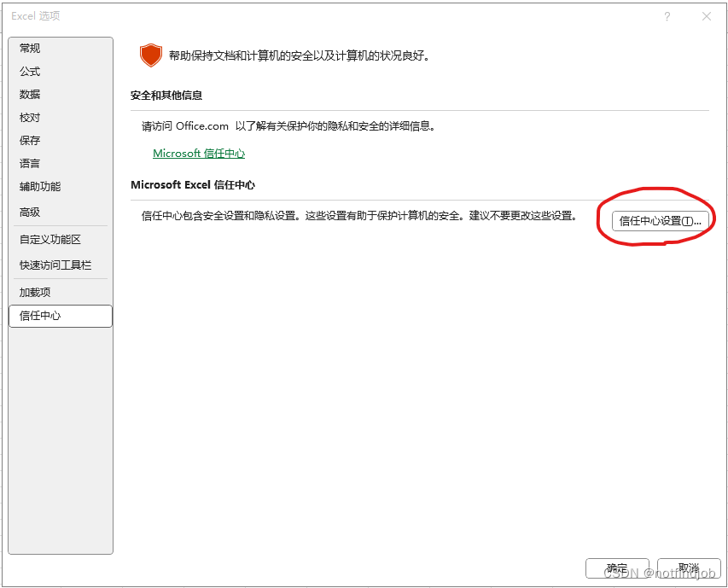Open the 校对 options category
The image size is (728, 588).
pyautogui.click(x=61, y=118)
